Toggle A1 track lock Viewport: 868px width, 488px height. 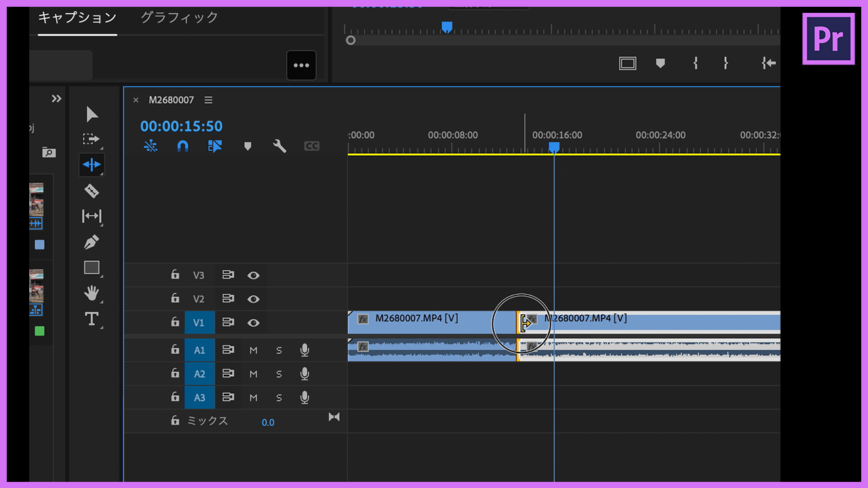tap(175, 350)
